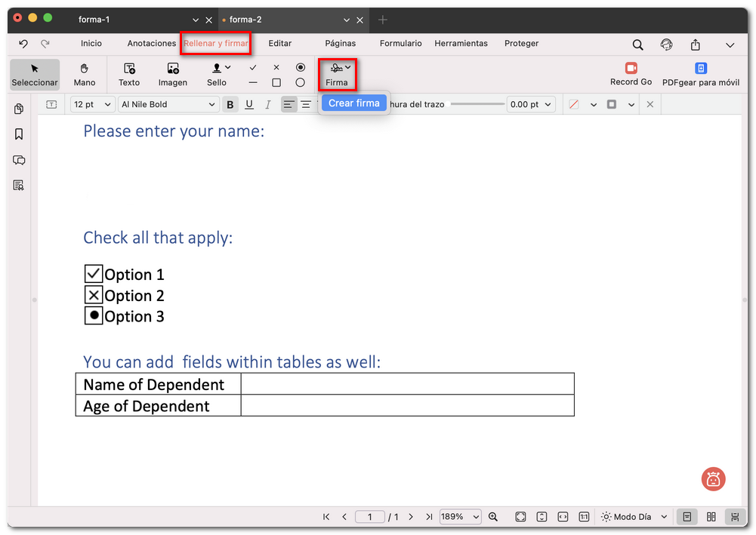
Task: Open the Al Nile Bold font dropdown
Action: [168, 105]
